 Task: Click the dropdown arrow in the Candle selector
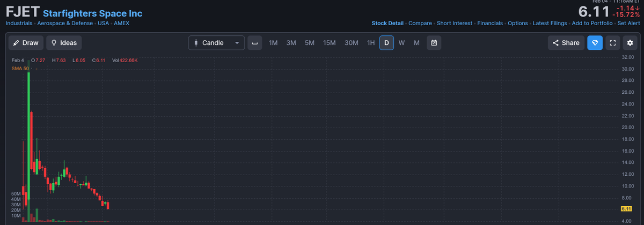[237, 43]
